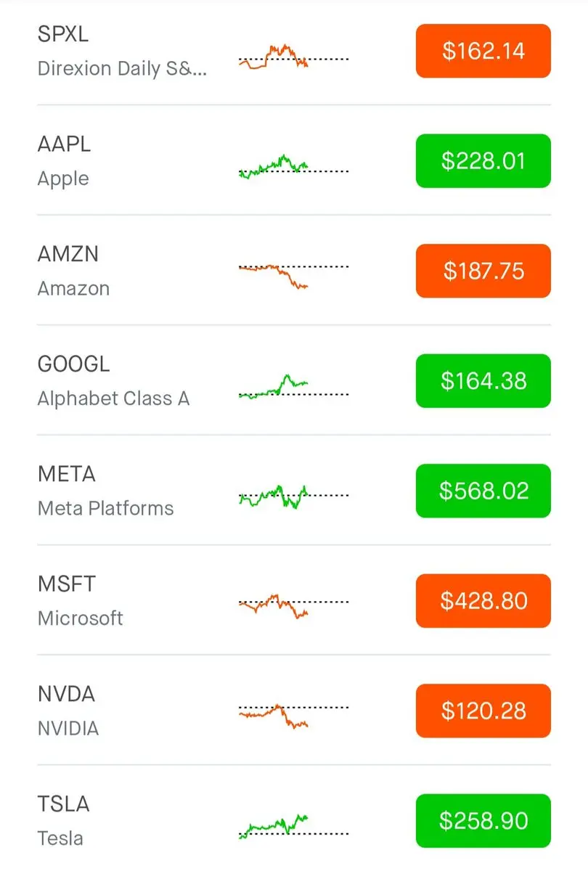View the AMZN mini price chart
The width and height of the screenshot is (588, 871).
click(293, 276)
